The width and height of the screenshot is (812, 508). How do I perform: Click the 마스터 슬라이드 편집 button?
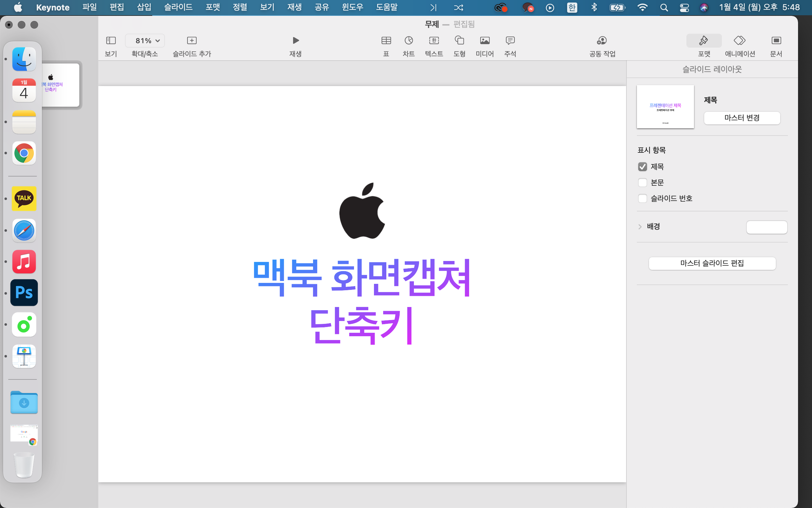tap(712, 264)
